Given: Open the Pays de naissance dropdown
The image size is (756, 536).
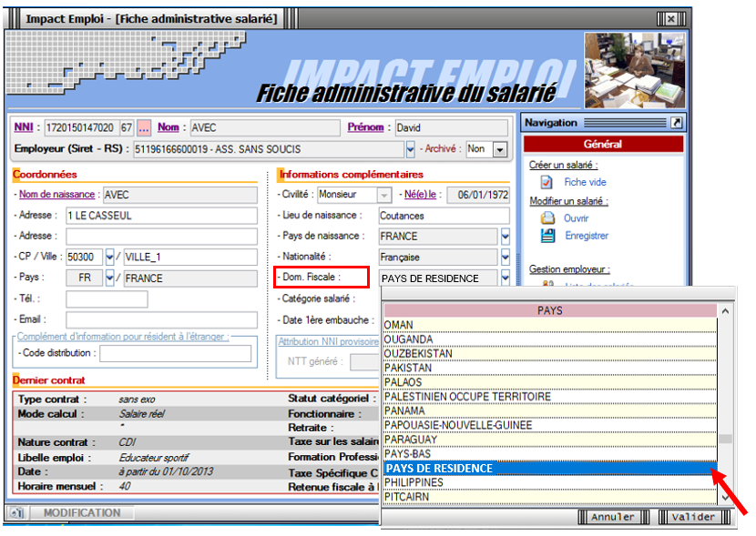Looking at the screenshot, I should pos(505,237).
